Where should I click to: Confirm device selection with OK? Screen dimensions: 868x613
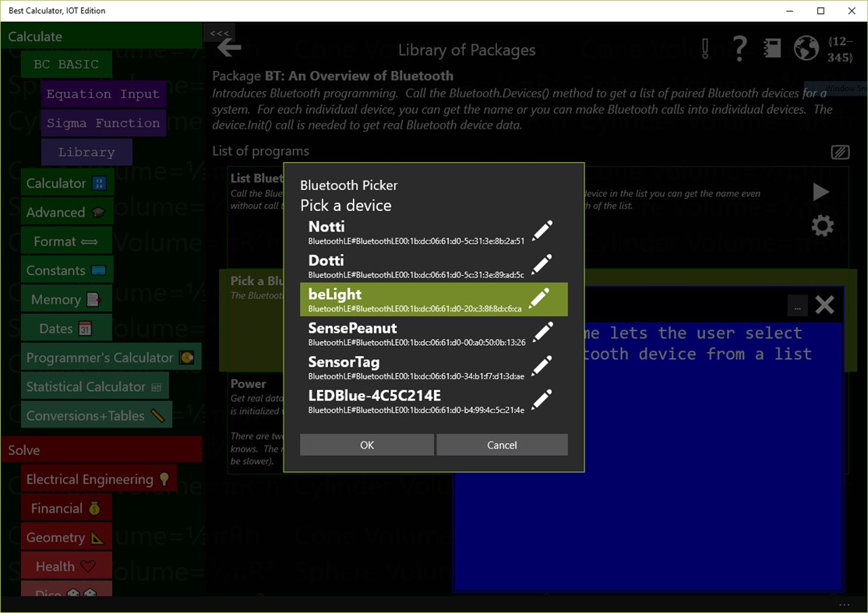coord(366,444)
